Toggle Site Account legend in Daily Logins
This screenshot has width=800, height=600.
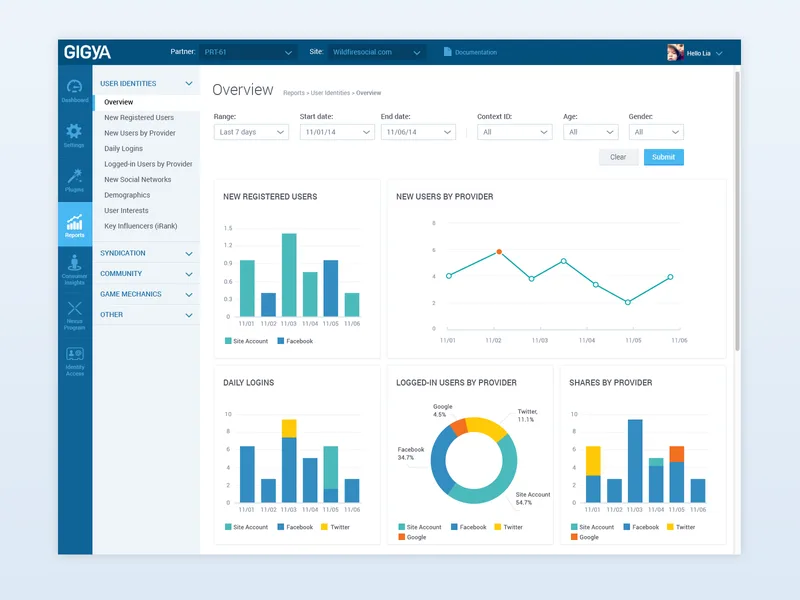pos(246,527)
